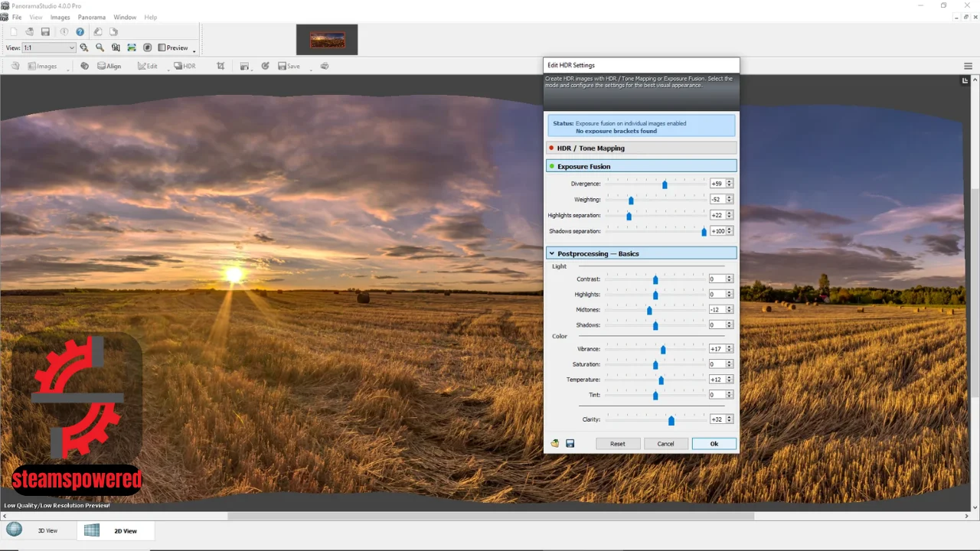
Task: Open dropdown arrow next to Save button
Action: pos(311,69)
